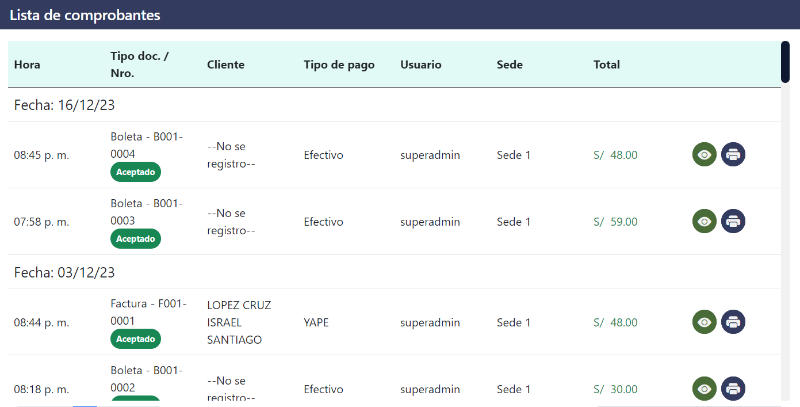800x407 pixels.
Task: Print the Boleta B001-0003 receipt
Action: [733, 221]
